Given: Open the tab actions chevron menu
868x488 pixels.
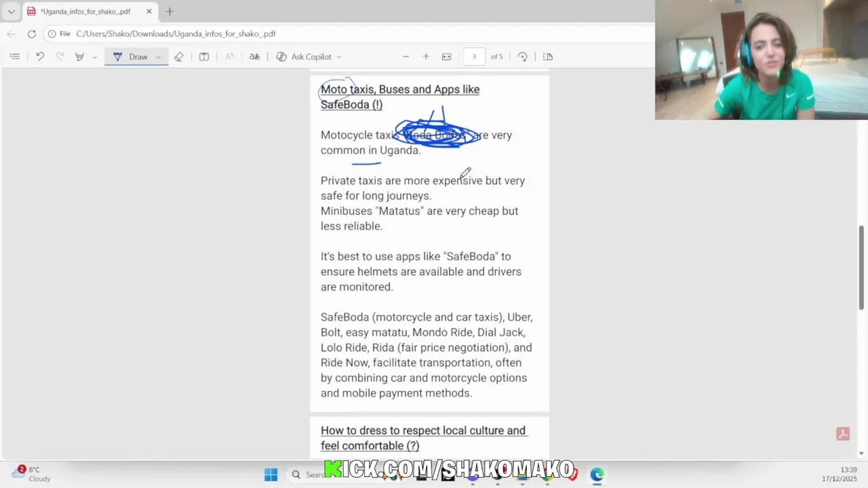Looking at the screenshot, I should point(11,12).
